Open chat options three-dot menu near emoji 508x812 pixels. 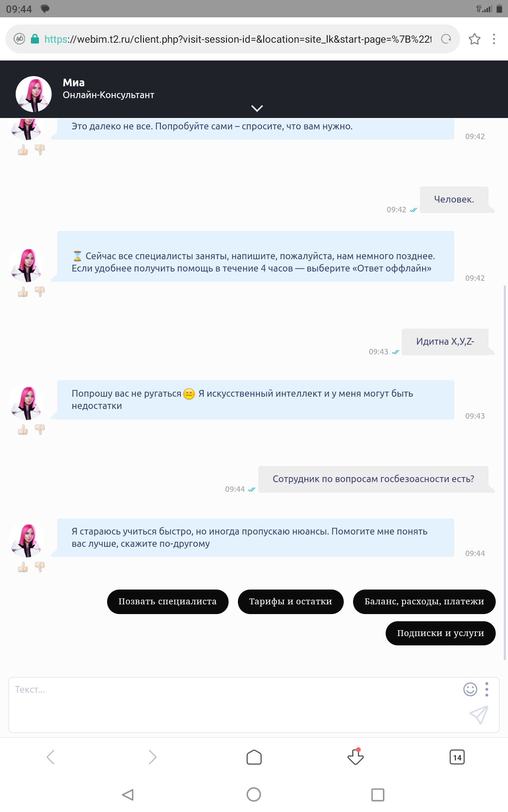487,689
